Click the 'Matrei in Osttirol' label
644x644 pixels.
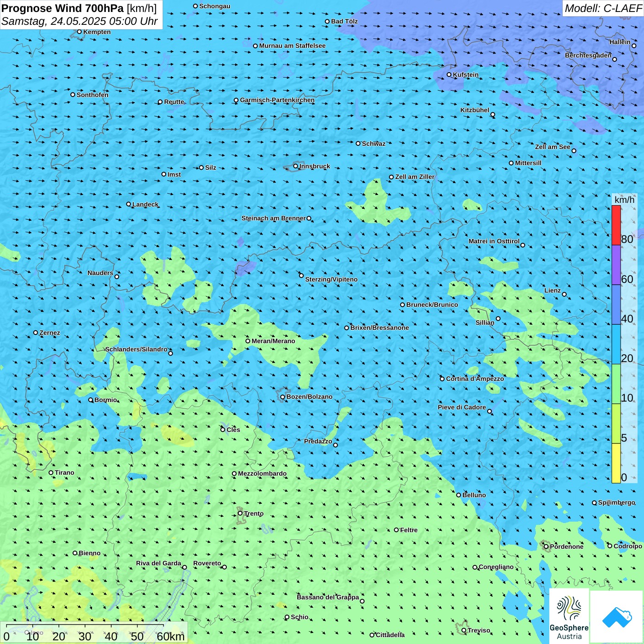point(494,241)
